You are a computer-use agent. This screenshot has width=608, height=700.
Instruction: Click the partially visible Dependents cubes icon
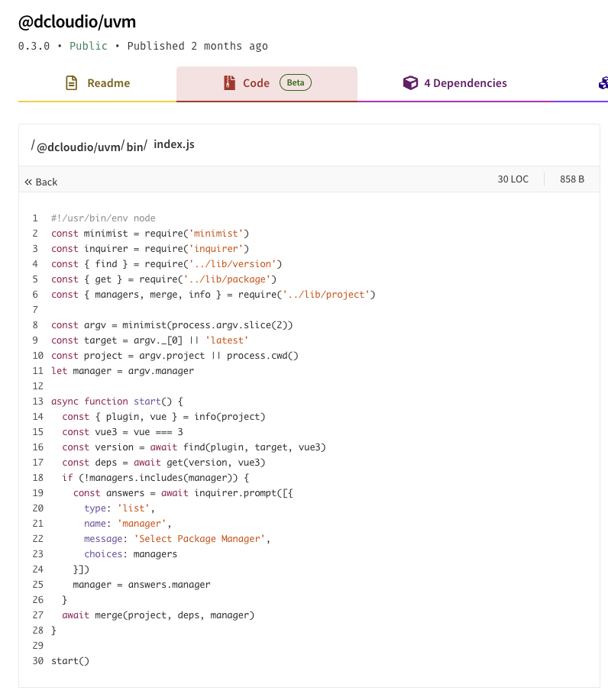[x=603, y=83]
